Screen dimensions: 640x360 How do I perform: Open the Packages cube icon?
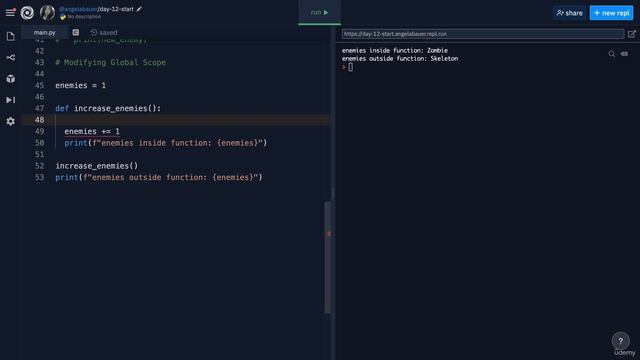(11, 79)
